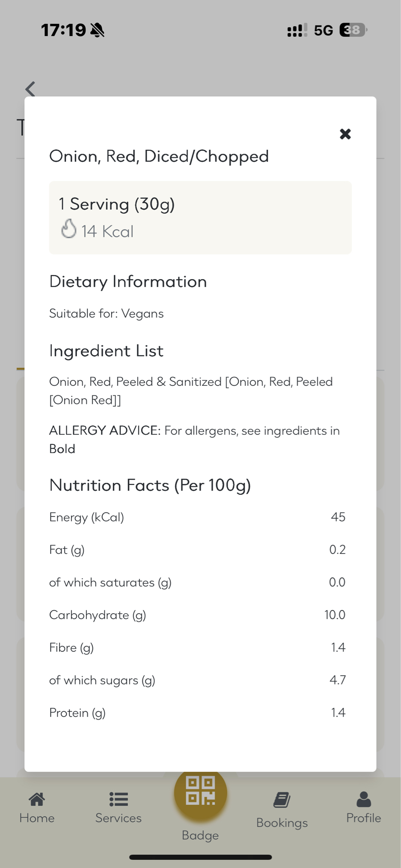Go to the Bookings tab

[x=282, y=822]
